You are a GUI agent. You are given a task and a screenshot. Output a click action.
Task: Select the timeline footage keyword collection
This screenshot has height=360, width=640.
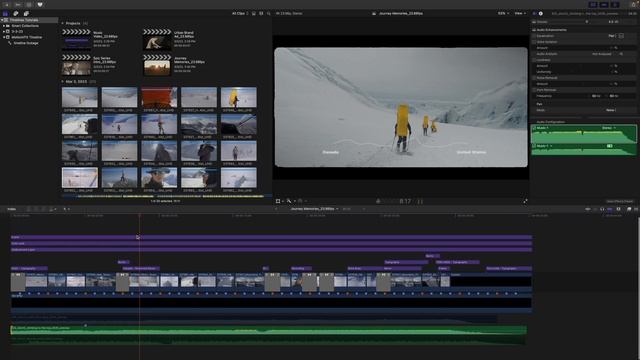click(26, 43)
